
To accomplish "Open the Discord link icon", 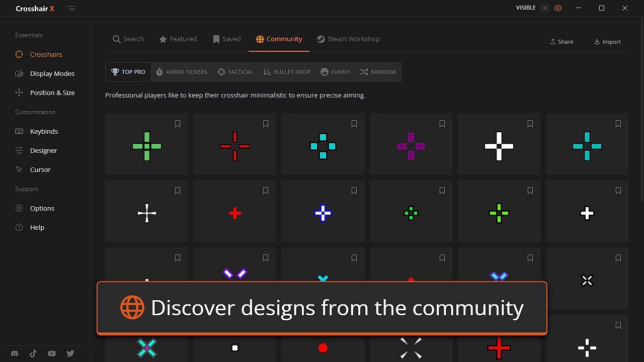I will [15, 353].
